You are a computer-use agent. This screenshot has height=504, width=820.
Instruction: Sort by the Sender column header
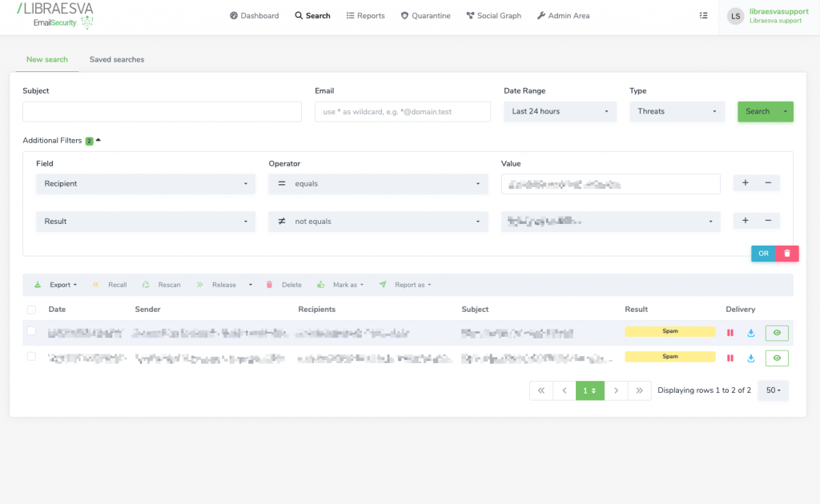[x=147, y=309]
